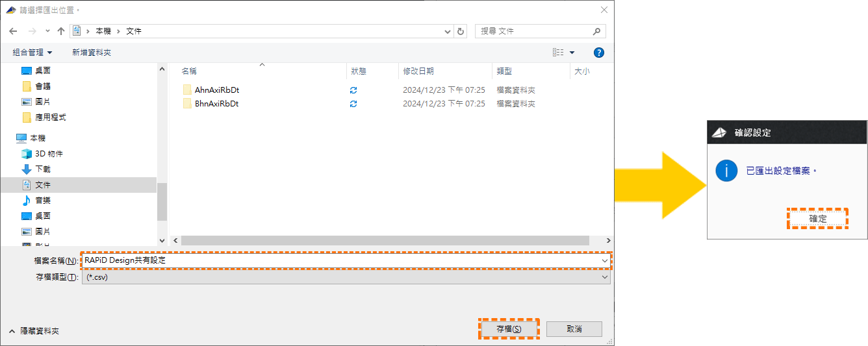Image resolution: width=868 pixels, height=346 pixels.
Task: Select 文件 in the address breadcrumb
Action: tap(134, 31)
